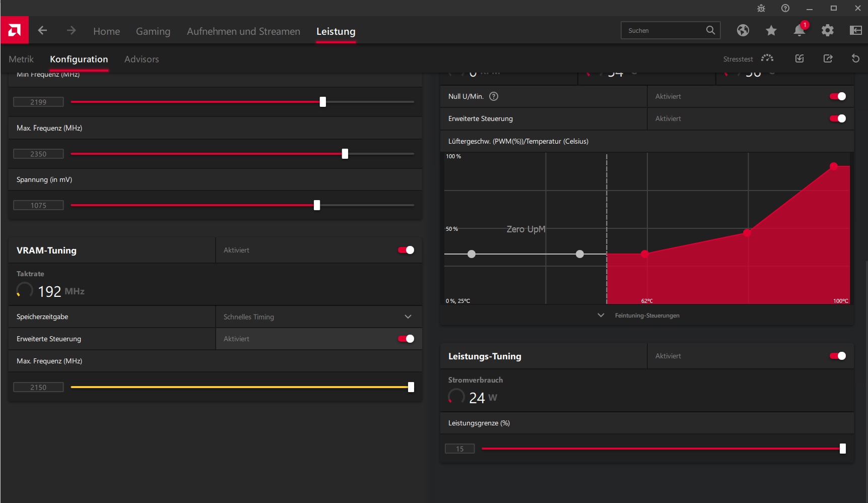
Task: Click the Null U/Min. help icon
Action: pyautogui.click(x=494, y=96)
